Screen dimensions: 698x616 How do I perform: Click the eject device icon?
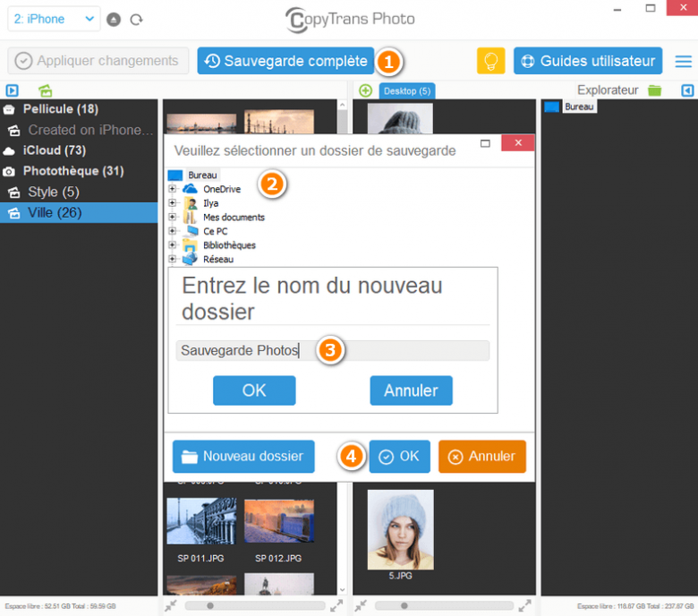(114, 19)
